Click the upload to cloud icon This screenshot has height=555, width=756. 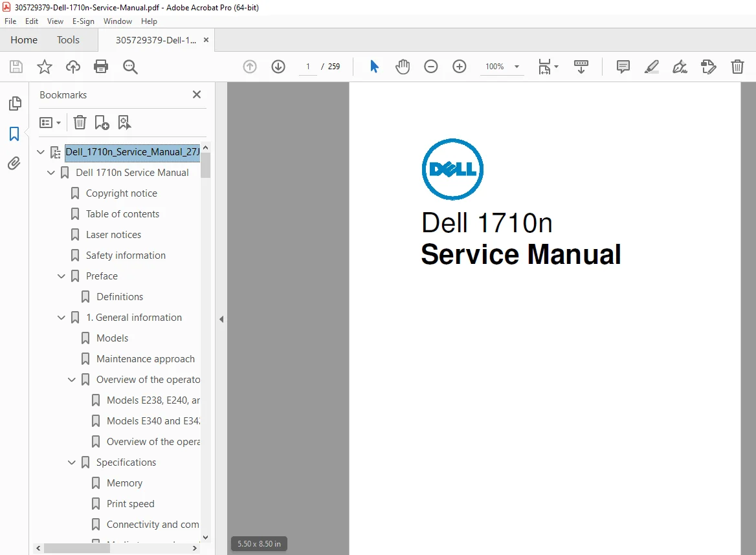[x=72, y=67]
